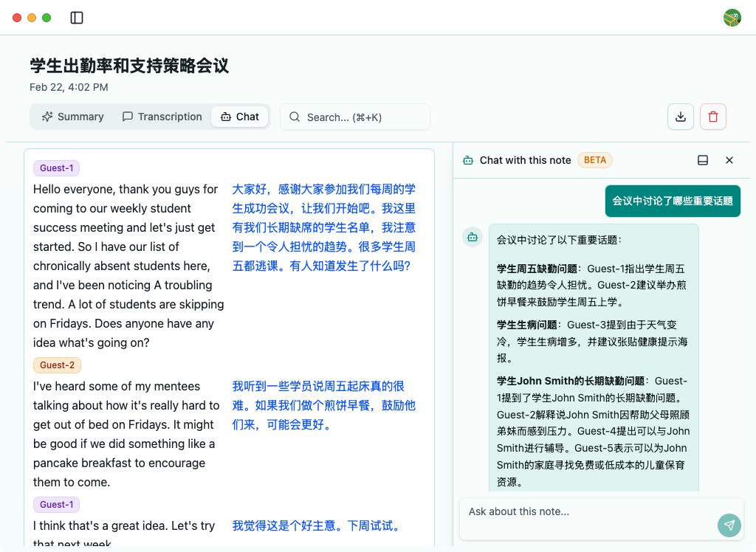756x552 pixels.
Task: Click the first Guest-1 speaker tag
Action: pos(56,168)
